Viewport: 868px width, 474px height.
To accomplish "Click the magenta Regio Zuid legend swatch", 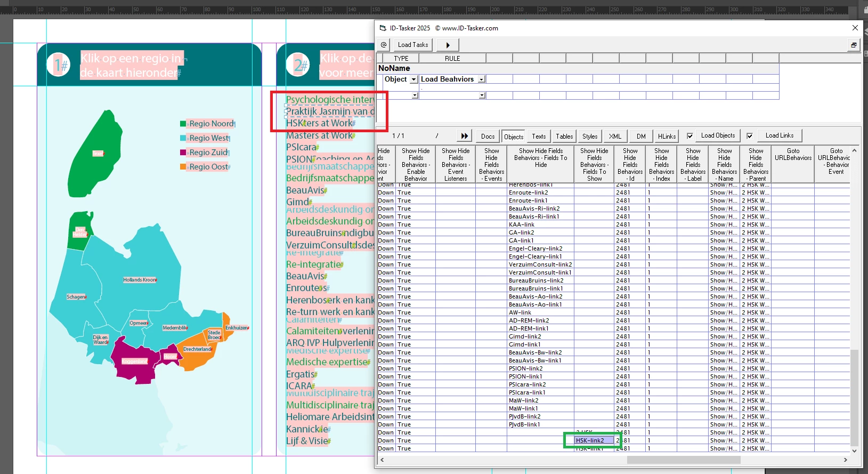I will (183, 152).
